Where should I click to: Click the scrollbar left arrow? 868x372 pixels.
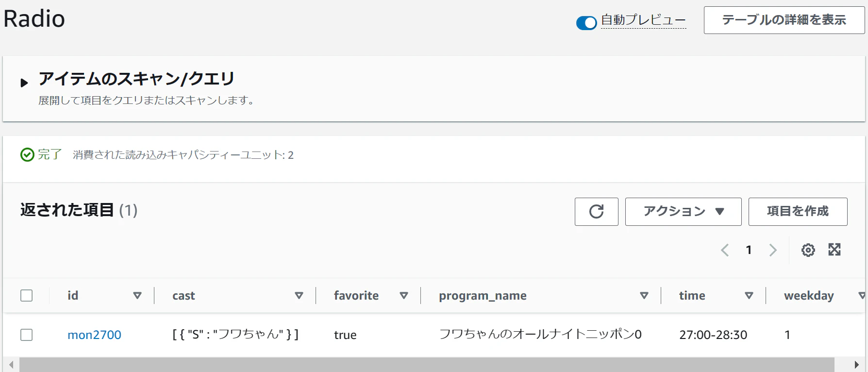point(11,365)
